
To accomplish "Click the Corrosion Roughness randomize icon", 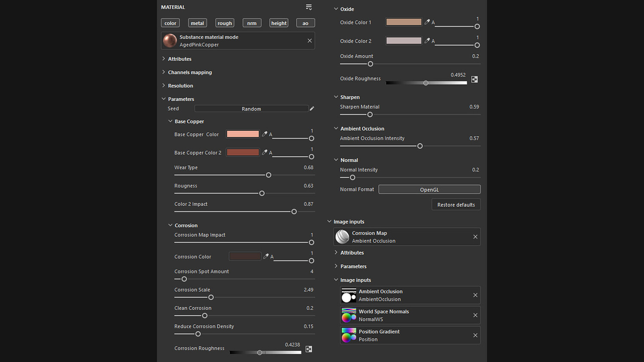I will coord(309,349).
